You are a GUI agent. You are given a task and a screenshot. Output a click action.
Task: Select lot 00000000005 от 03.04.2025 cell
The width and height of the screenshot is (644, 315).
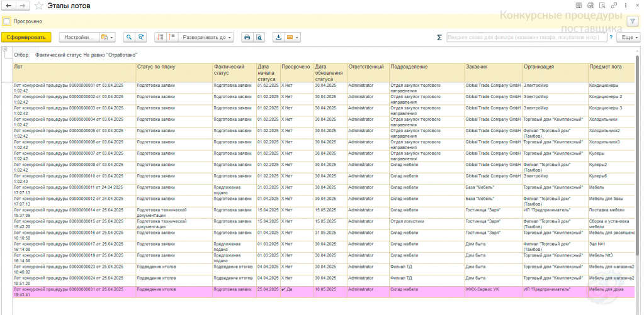point(75,133)
